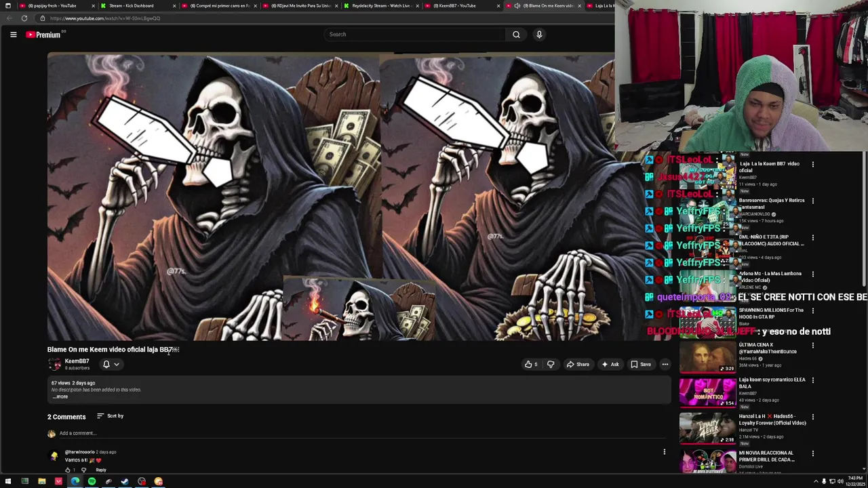Reload the page with the browser refresh button
Viewport: 868px width, 488px height.
pyautogui.click(x=24, y=18)
